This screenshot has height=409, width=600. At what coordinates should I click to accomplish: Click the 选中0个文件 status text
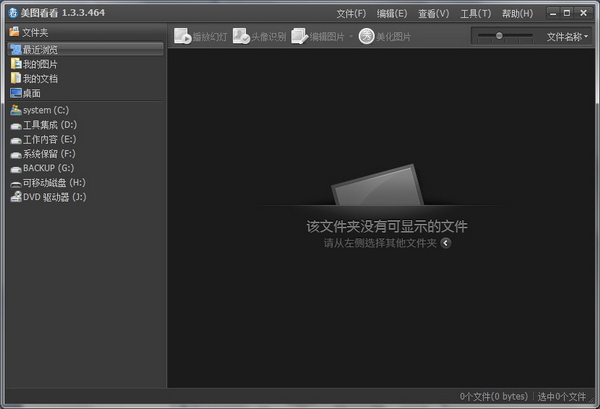pyautogui.click(x=562, y=397)
